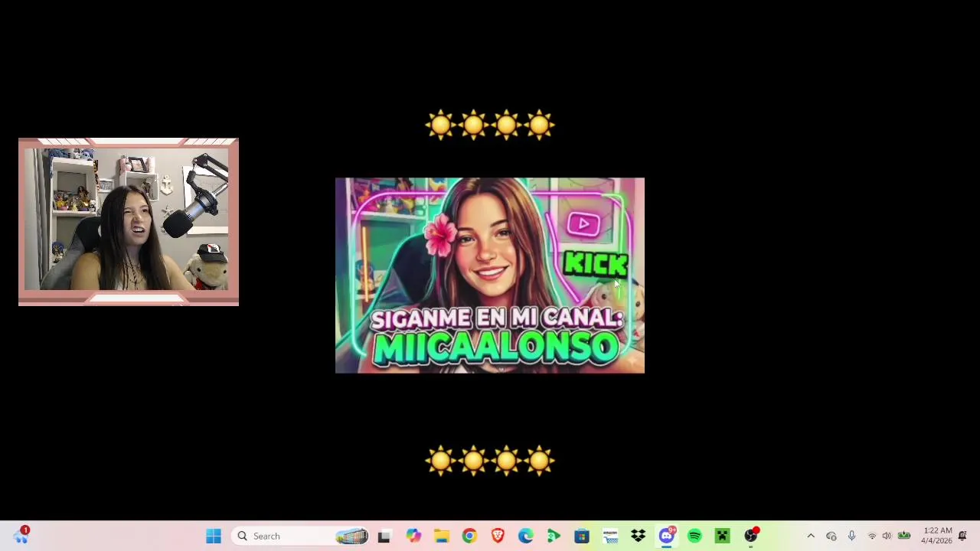Open Wi-Fi network settings icon
980x551 pixels.
(x=871, y=536)
